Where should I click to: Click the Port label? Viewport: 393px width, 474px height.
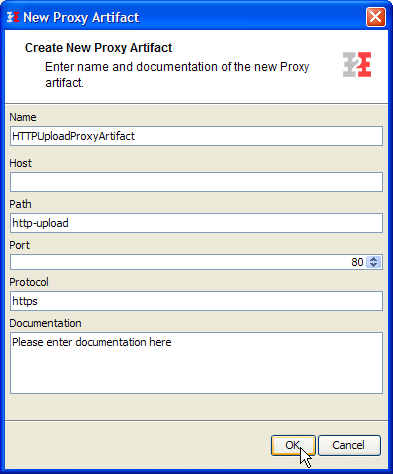[19, 245]
